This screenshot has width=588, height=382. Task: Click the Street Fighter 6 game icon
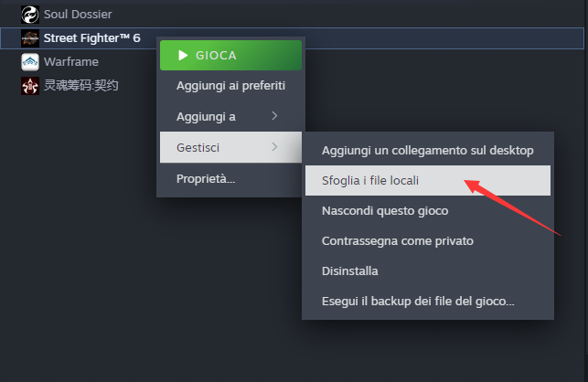tap(30, 38)
